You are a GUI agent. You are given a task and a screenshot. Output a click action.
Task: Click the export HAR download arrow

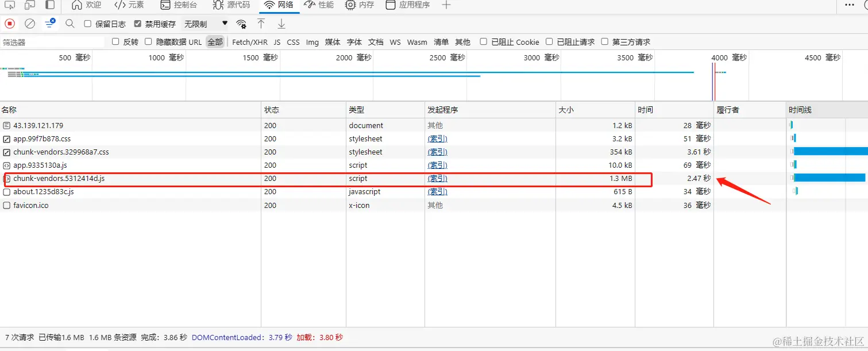pyautogui.click(x=281, y=24)
